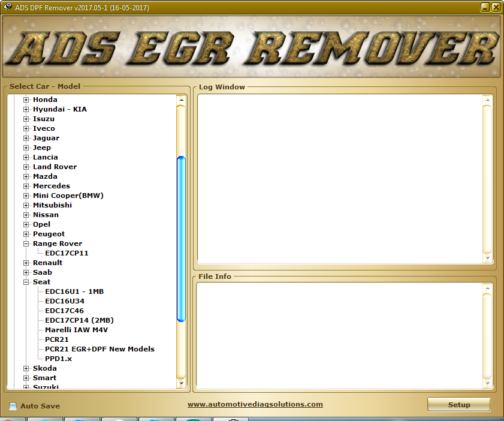This screenshot has height=421, width=504.
Task: Select the Peugeot label in the tree
Action: (x=49, y=234)
